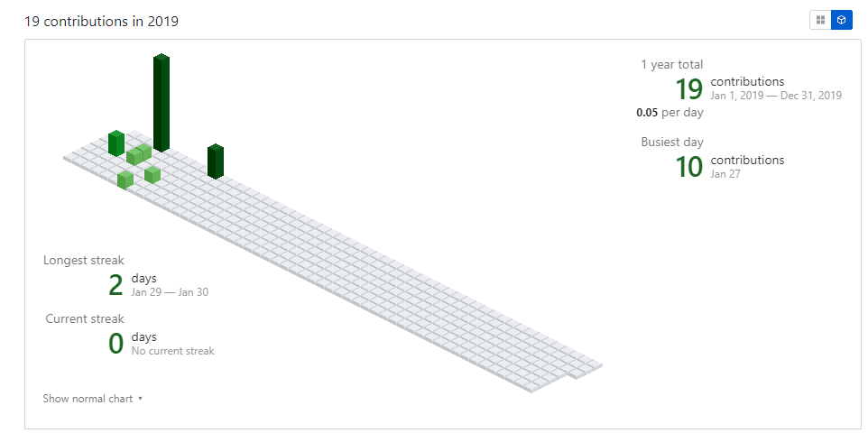Click the 'Current streak' number 0

coord(115,344)
